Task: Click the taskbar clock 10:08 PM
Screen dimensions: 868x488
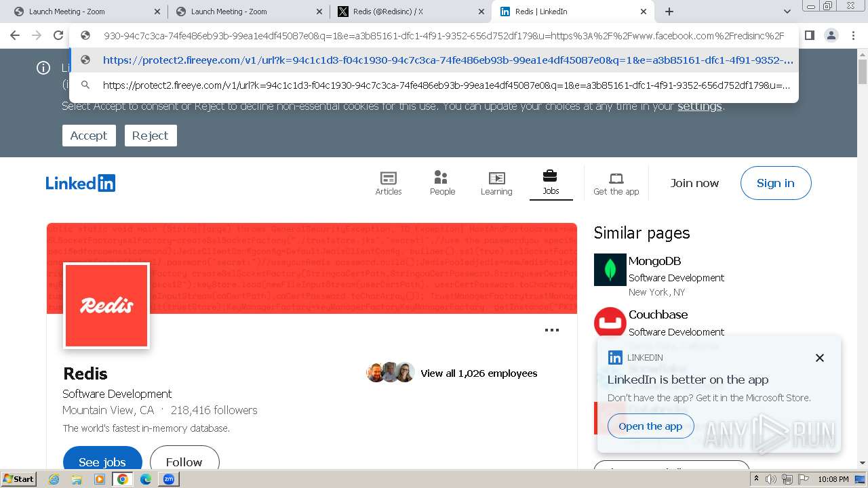Action: (x=833, y=479)
